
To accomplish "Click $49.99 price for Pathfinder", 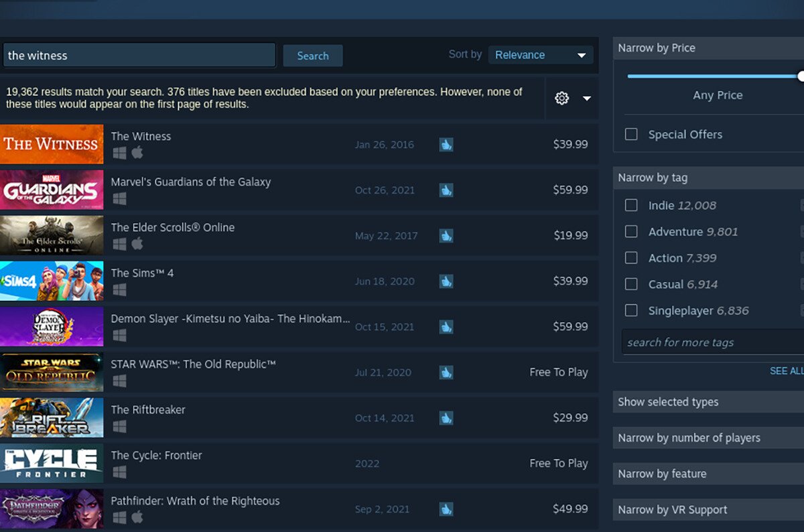I will click(x=570, y=509).
